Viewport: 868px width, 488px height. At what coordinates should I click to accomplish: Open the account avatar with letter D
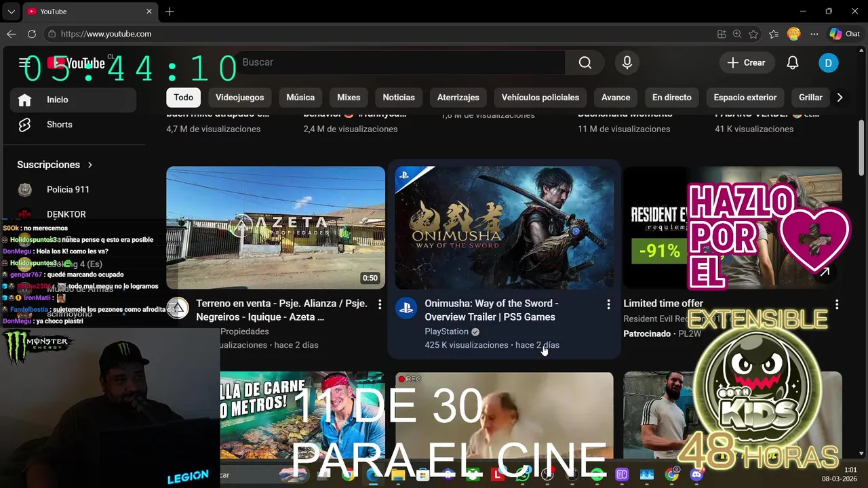click(x=828, y=62)
